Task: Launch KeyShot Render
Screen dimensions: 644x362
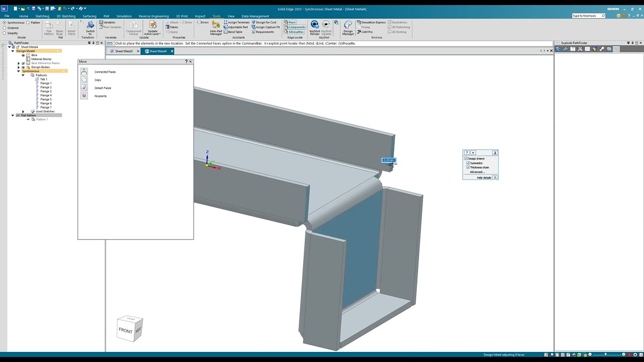Action: tap(314, 28)
